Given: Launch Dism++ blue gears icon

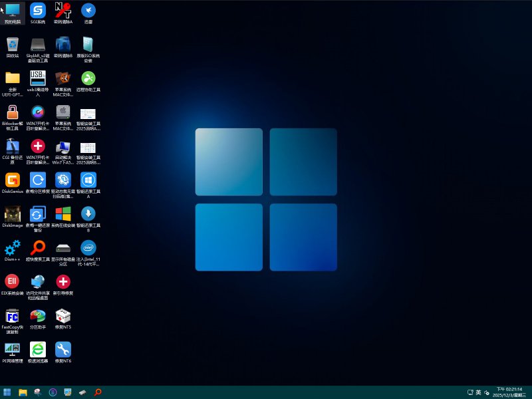Looking at the screenshot, I should pyautogui.click(x=13, y=251).
